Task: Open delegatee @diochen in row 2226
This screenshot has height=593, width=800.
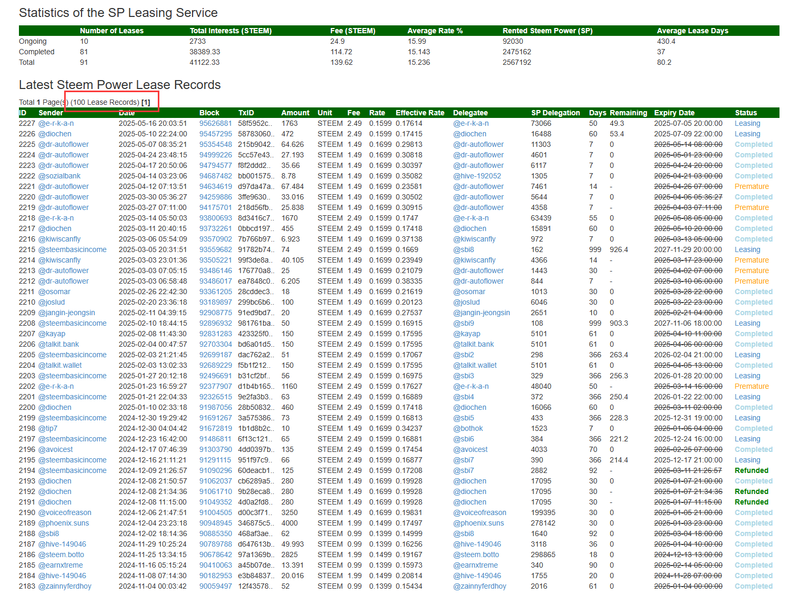Action: click(469, 134)
